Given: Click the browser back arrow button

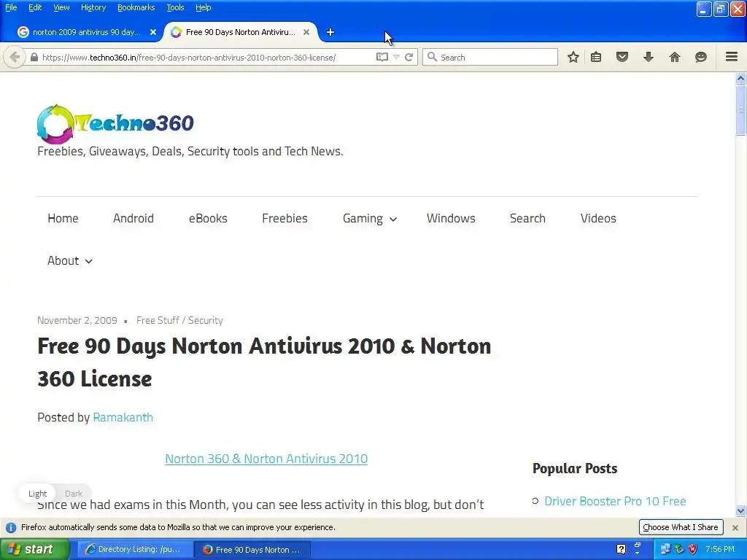Looking at the screenshot, I should 15,57.
